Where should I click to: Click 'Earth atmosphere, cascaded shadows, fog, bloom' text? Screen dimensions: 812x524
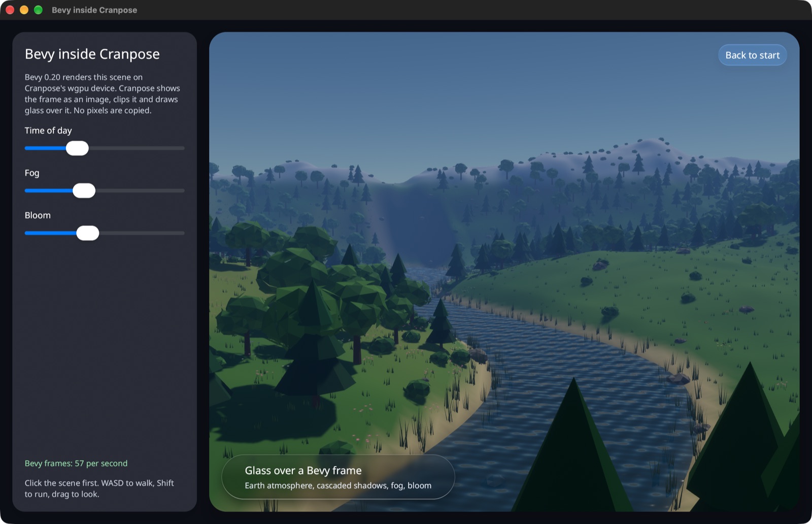pos(338,485)
